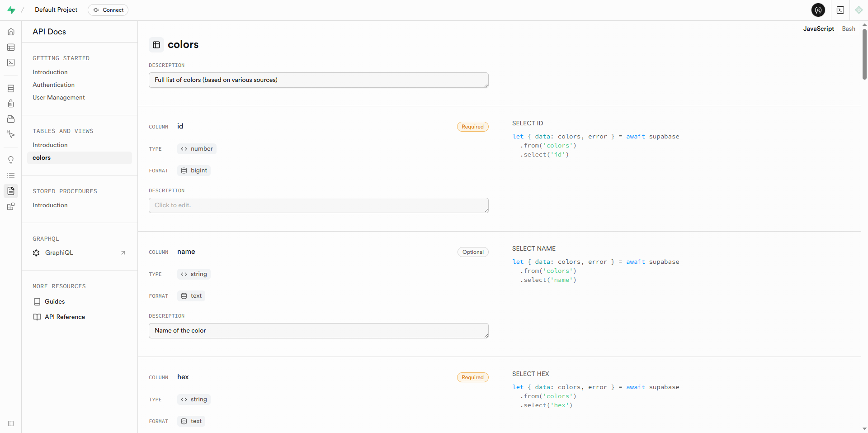Open the Advisors lightbulb icon
The image size is (868, 433).
tap(11, 160)
